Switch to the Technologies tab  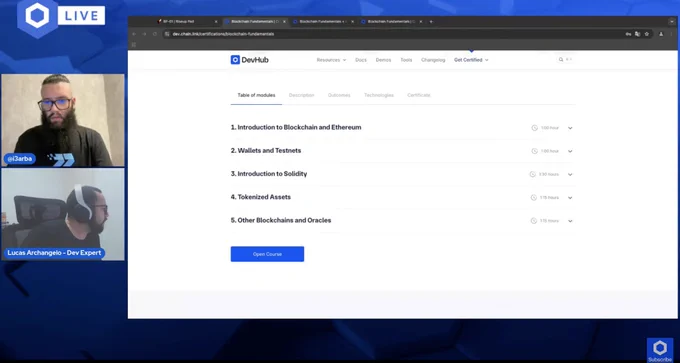coord(379,95)
